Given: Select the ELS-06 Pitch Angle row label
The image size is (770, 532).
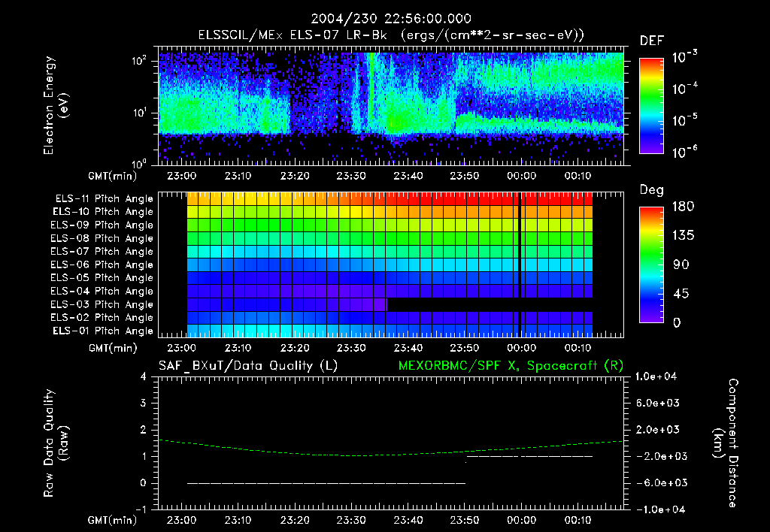Looking at the screenshot, I should 102,264.
